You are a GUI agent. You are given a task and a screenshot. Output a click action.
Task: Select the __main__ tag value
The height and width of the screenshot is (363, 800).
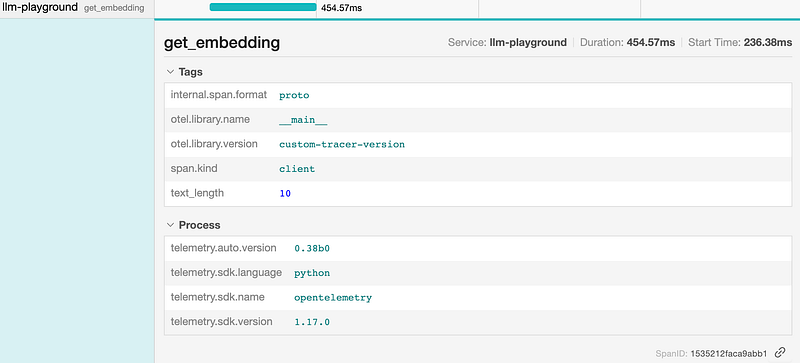pyautogui.click(x=303, y=120)
